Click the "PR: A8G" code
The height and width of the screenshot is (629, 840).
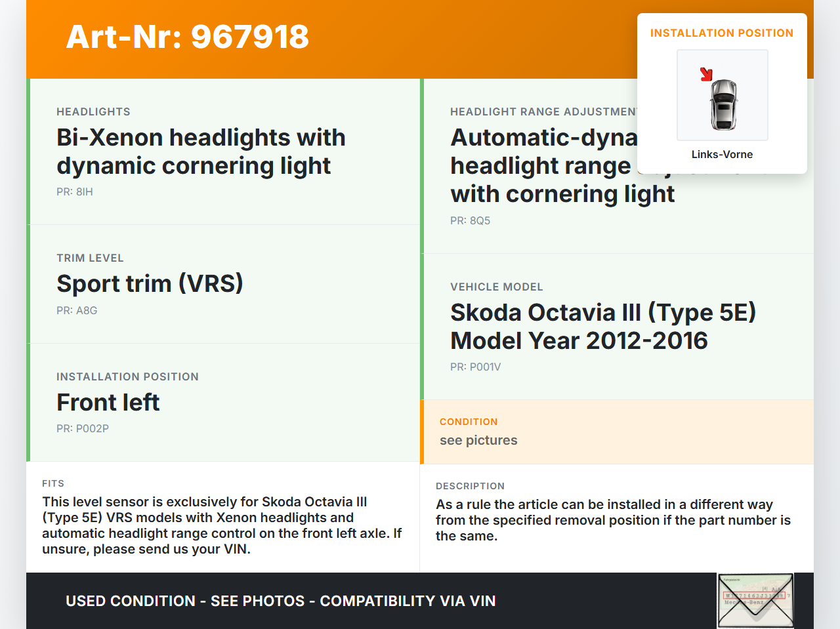click(77, 311)
